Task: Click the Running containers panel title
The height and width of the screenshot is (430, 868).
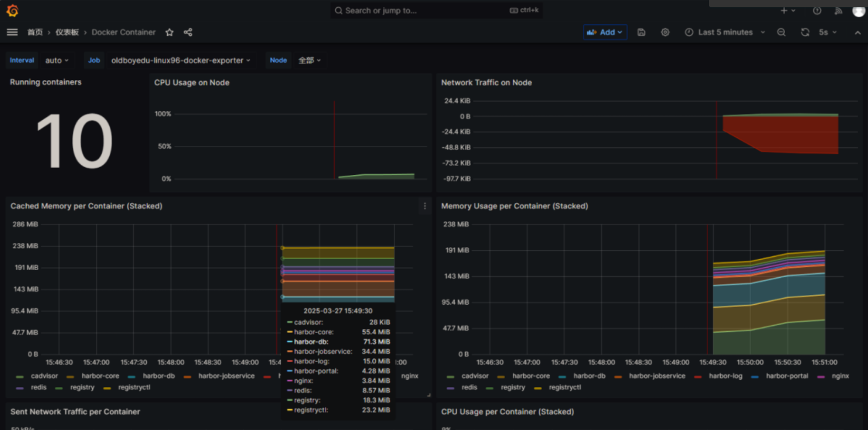Action: click(x=45, y=82)
